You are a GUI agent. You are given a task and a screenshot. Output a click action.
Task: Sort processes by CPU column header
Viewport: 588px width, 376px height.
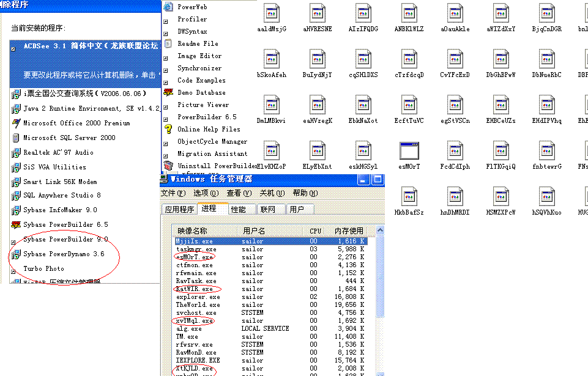313,231
